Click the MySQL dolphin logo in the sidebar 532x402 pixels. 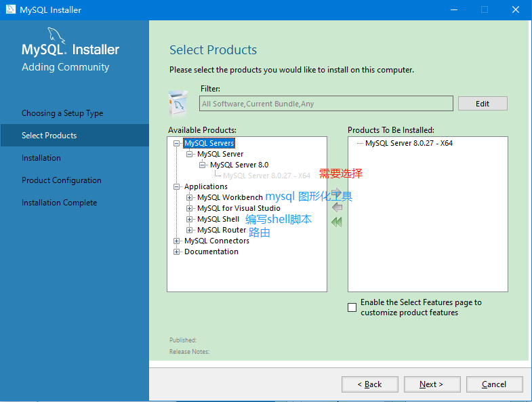pyautogui.click(x=56, y=35)
